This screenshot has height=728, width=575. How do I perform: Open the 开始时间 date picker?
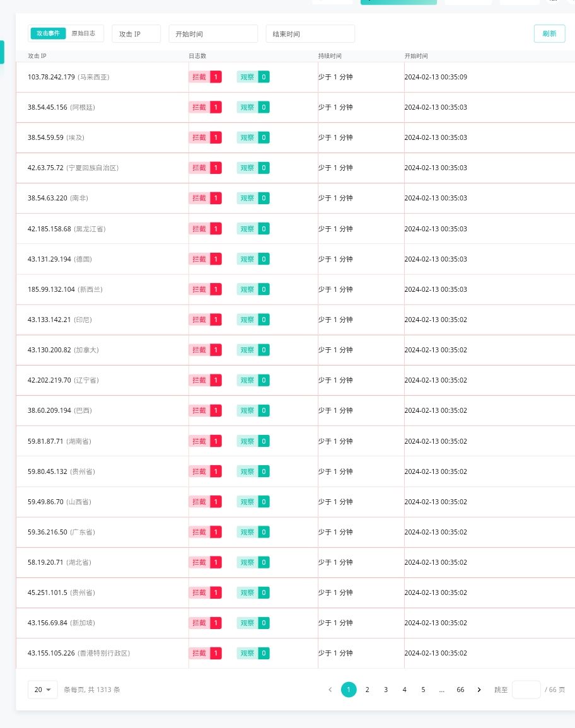pyautogui.click(x=213, y=34)
